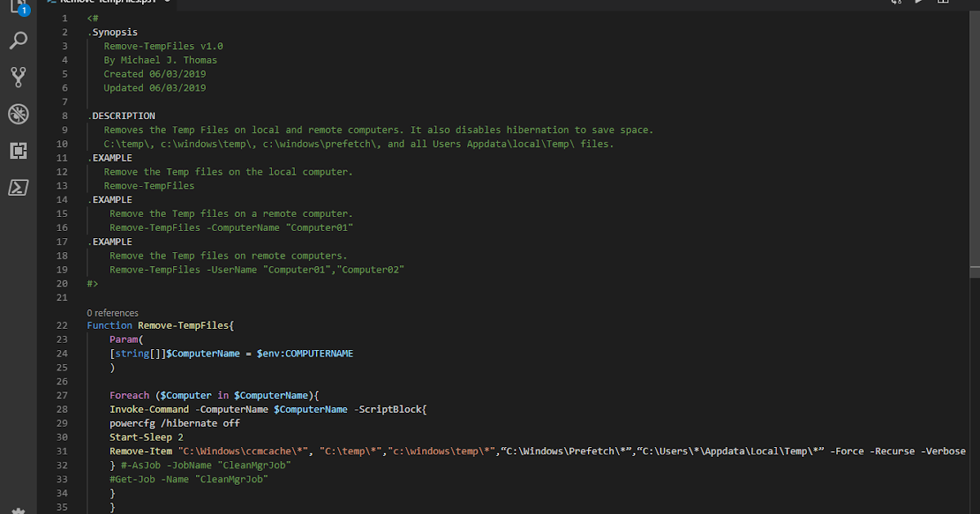
Task: Click '.EXAMPLE' on line 17
Action: (x=109, y=241)
